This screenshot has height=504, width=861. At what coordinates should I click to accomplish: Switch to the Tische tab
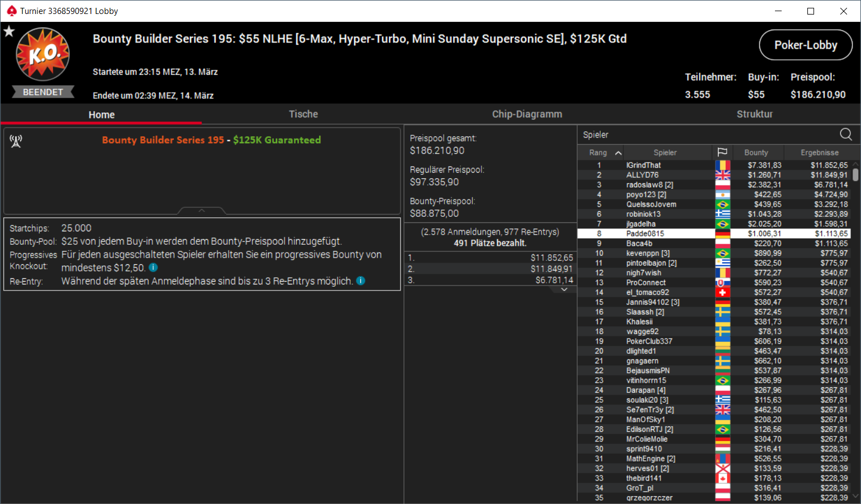tap(303, 114)
